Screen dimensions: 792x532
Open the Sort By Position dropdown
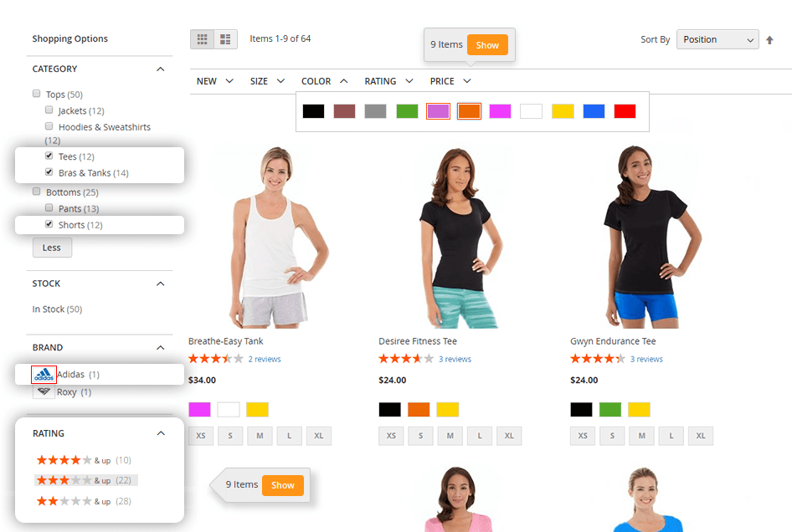717,39
